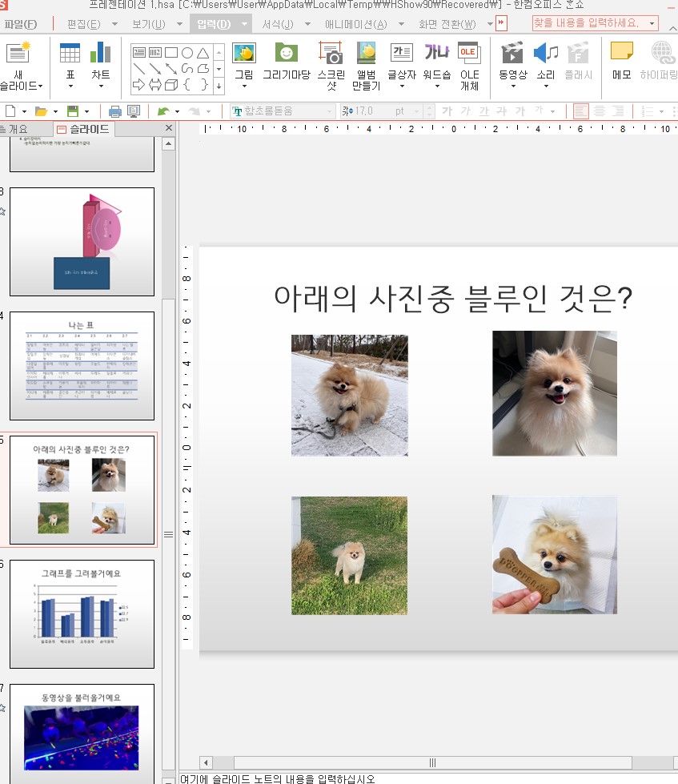Image resolution: width=678 pixels, height=784 pixels.
Task: Close the slide thumbnail panel
Action: coord(169,128)
